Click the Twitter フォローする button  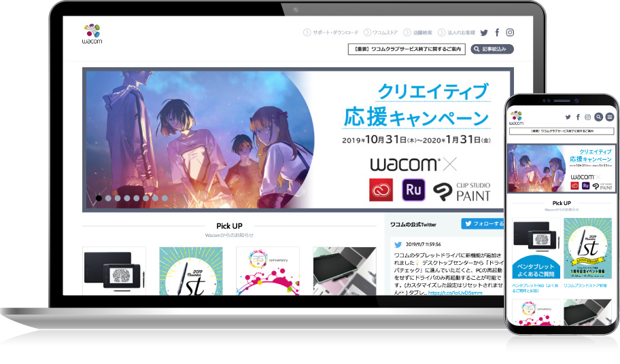coord(483,224)
